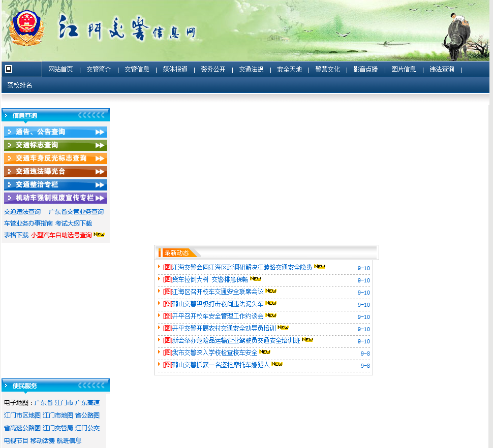Click the 电视节目 link
The width and height of the screenshot is (493, 448).
[x=16, y=441]
